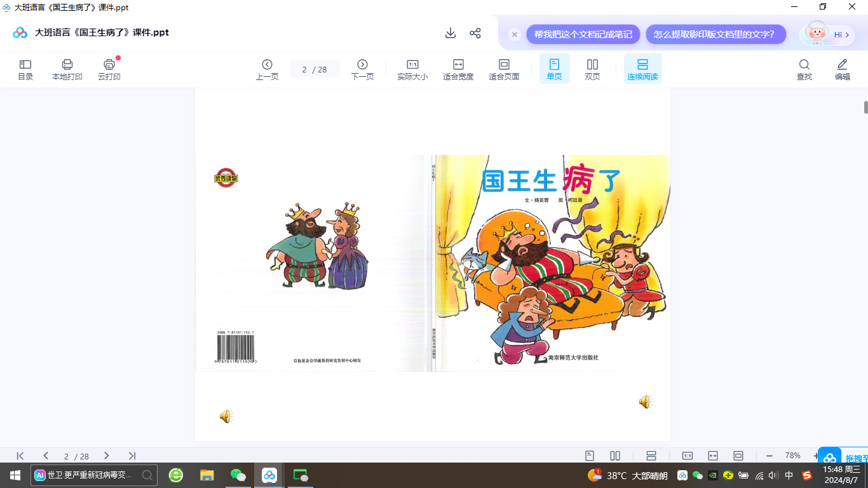Dismiss the AI suggestion bar with X
The width and height of the screenshot is (868, 488).
tap(515, 34)
